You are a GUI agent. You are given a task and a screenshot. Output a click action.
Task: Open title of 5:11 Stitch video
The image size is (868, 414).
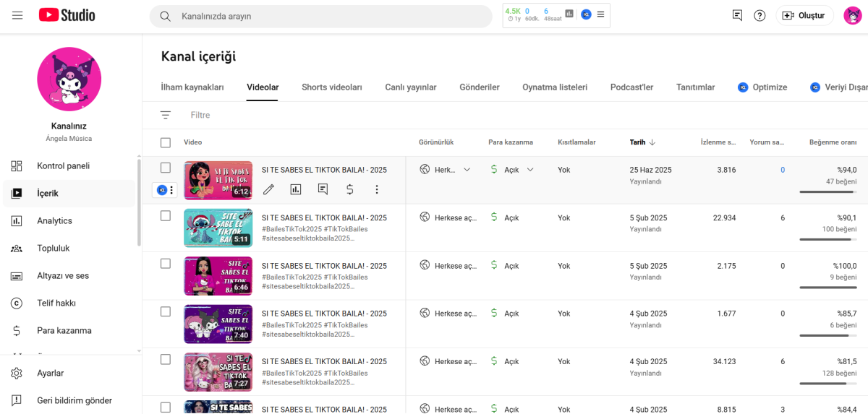[x=324, y=217]
